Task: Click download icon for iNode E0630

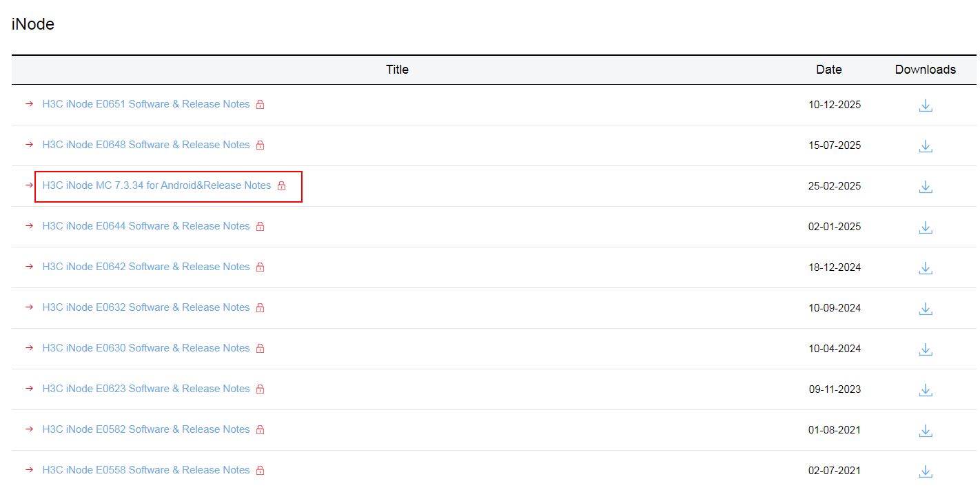Action: coord(926,349)
